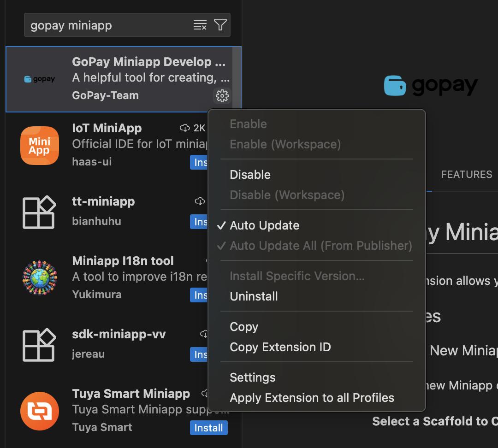The width and height of the screenshot is (498, 448).
Task: Install the IoT MiniApp extension
Action: (199, 162)
